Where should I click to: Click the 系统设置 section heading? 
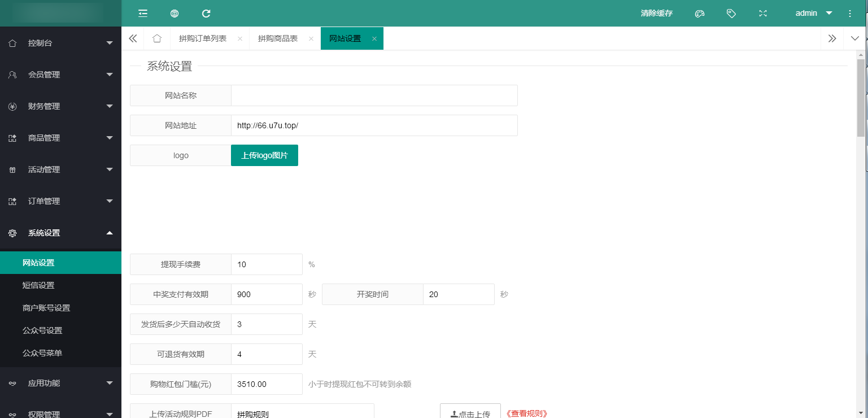pos(169,66)
